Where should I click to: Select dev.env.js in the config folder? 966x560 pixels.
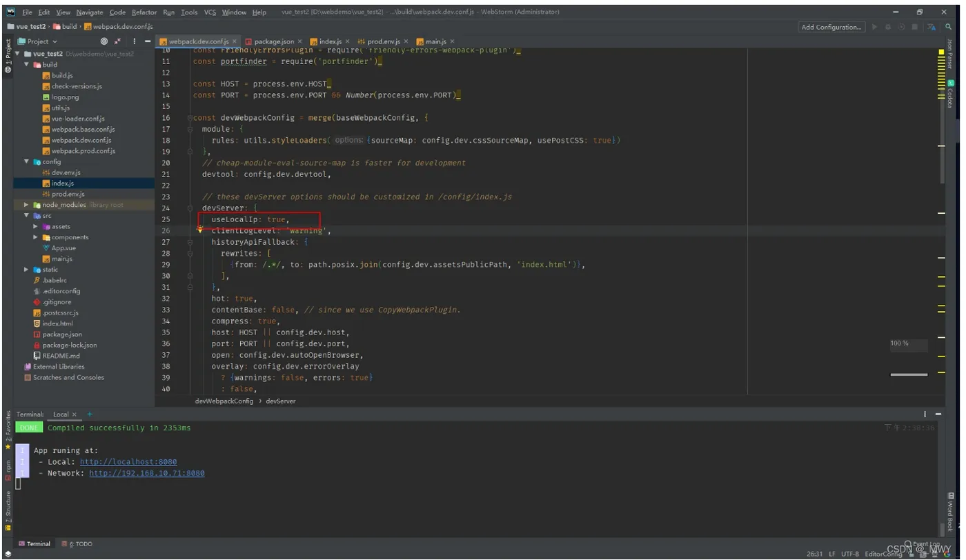pos(66,172)
